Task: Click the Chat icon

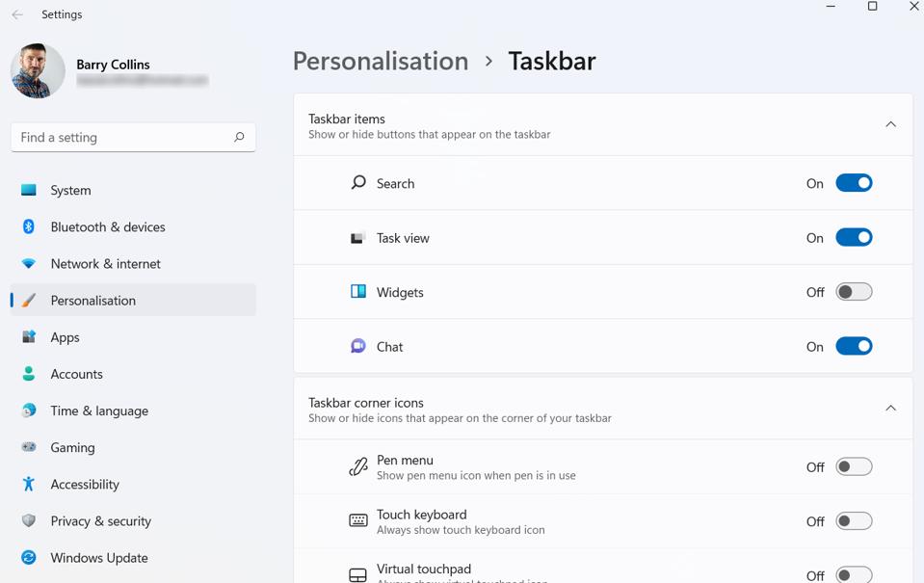Action: tap(356, 346)
